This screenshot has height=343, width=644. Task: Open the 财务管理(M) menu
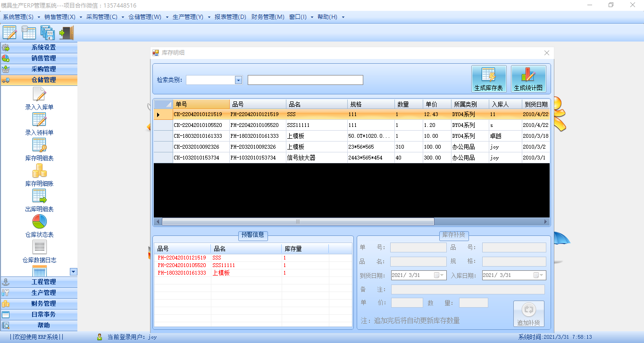(x=268, y=17)
